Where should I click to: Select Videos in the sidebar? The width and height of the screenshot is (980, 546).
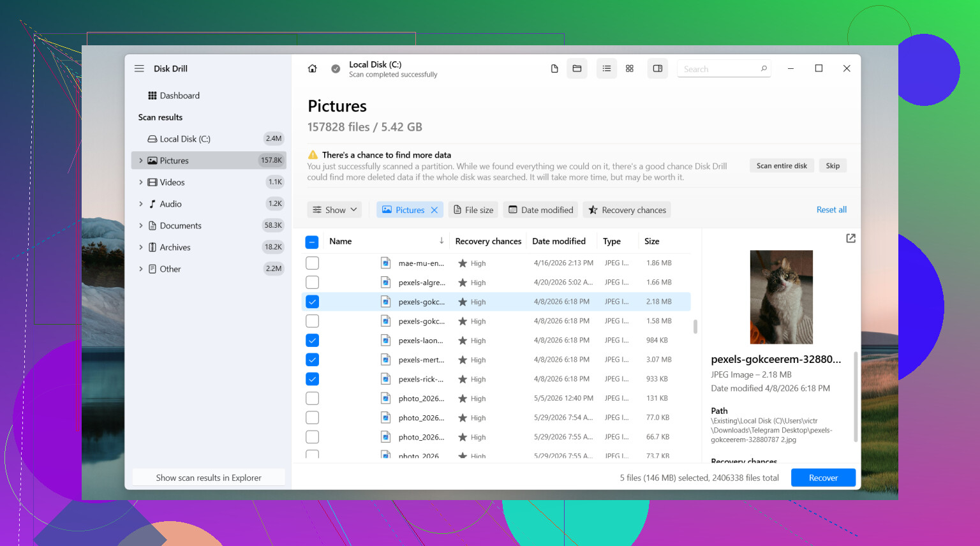point(209,182)
